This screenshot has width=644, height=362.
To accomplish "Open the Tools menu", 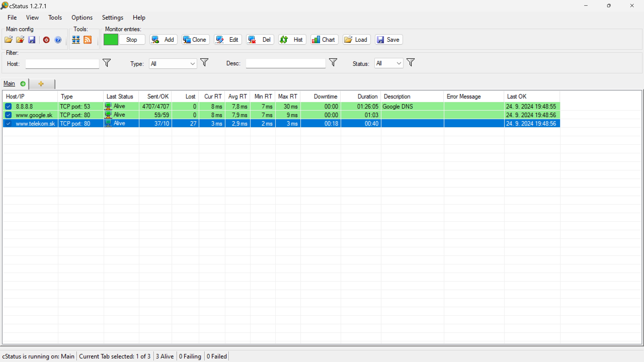I will point(55,17).
